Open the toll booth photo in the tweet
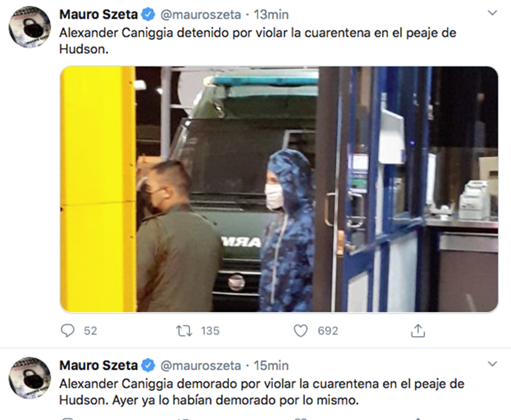Screen dimensions: 511x420 (x=279, y=189)
